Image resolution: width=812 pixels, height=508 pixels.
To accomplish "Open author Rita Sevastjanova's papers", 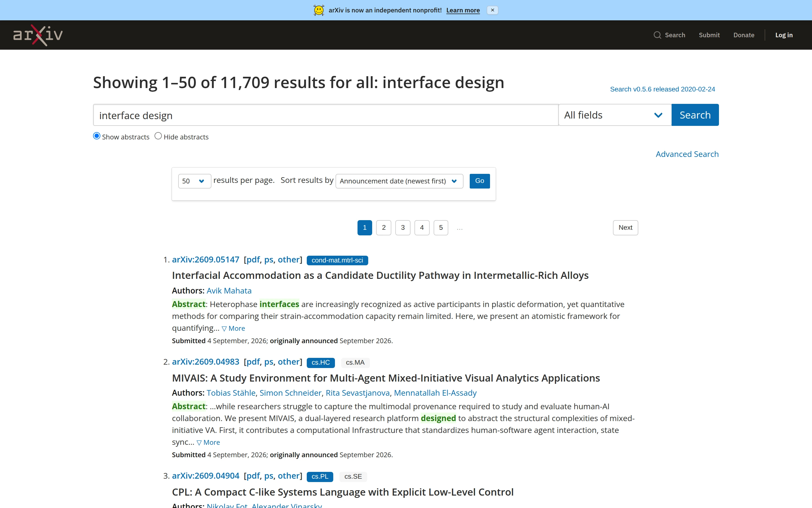I will (x=358, y=393).
